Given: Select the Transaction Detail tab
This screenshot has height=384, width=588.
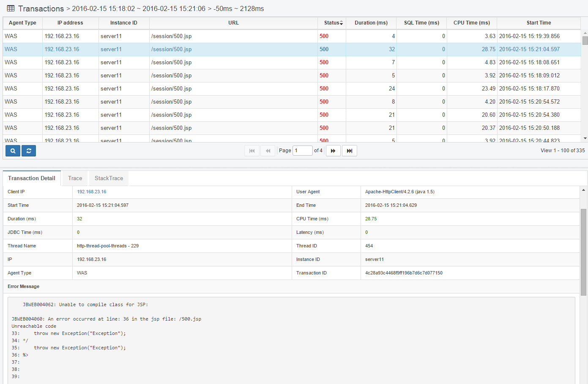Looking at the screenshot, I should (x=32, y=178).
